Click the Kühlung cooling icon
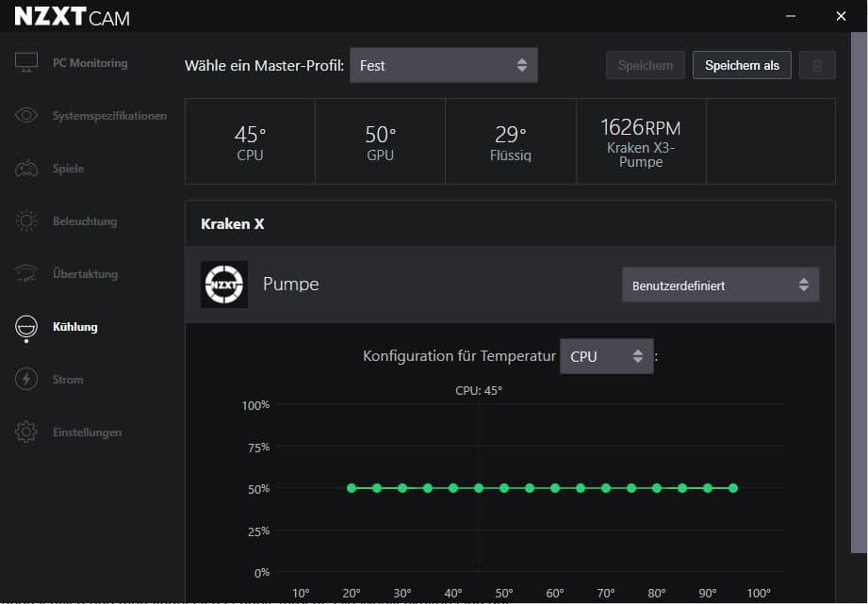The width and height of the screenshot is (868, 604). pyautogui.click(x=26, y=327)
